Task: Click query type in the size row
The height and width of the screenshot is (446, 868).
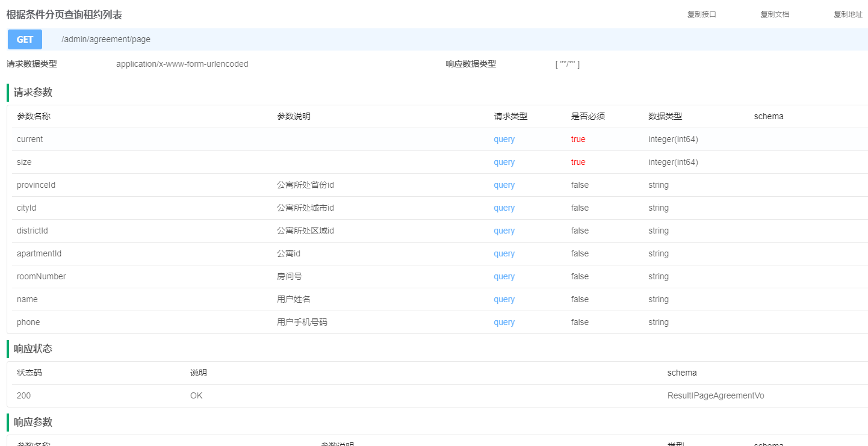Action: 504,162
